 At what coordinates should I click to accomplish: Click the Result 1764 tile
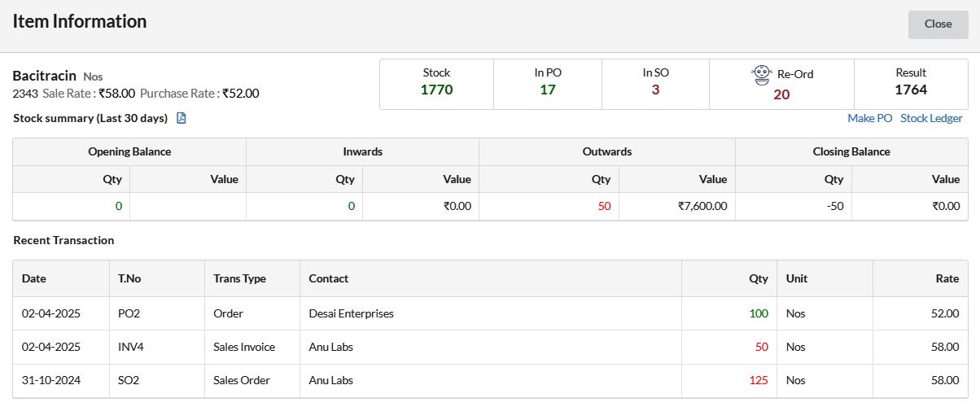[x=911, y=84]
